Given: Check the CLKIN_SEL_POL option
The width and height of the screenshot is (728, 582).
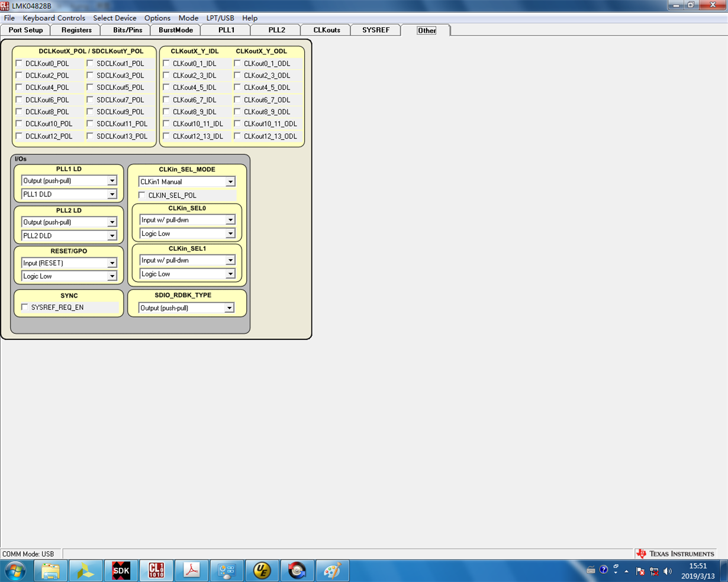Looking at the screenshot, I should coord(141,195).
